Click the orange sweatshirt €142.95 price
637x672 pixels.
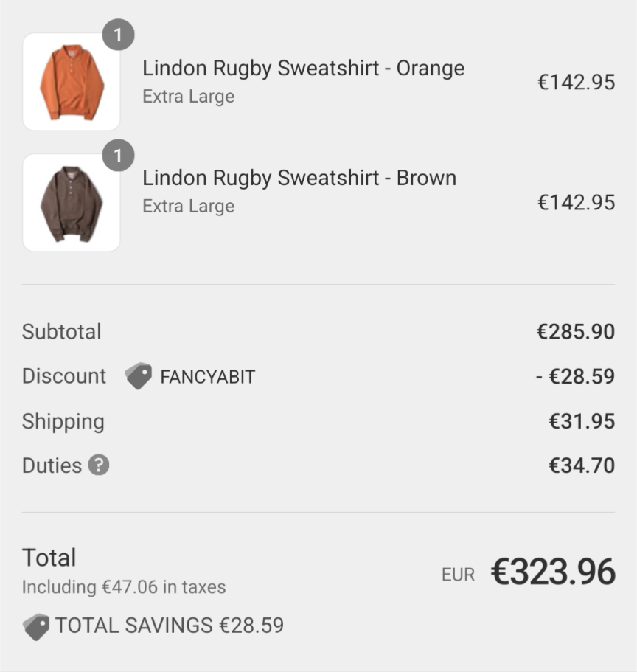(x=576, y=82)
